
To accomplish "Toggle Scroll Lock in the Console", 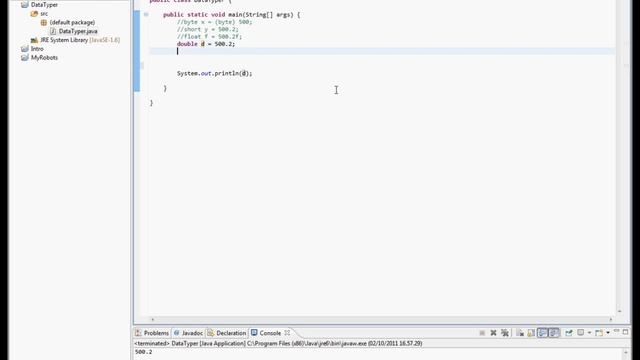I will [x=531, y=333].
